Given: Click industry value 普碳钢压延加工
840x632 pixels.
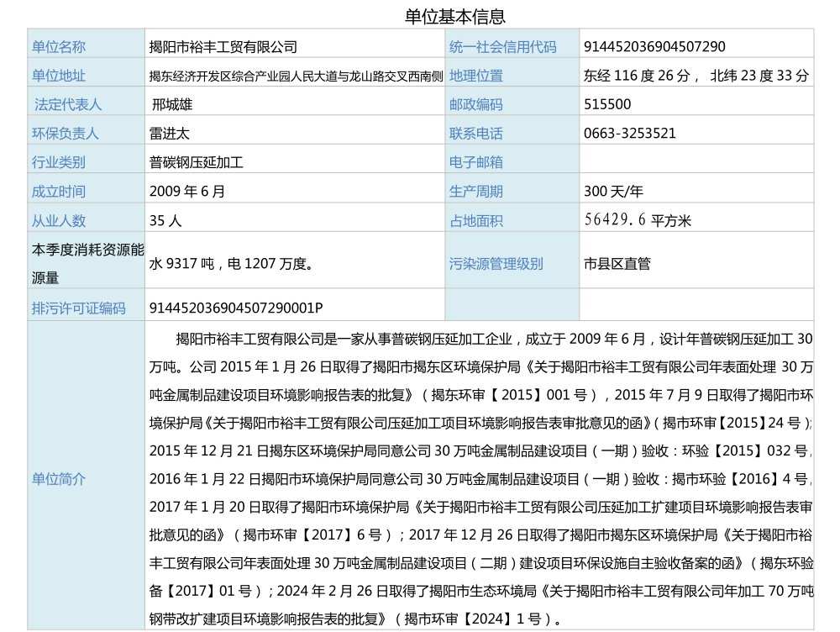Looking at the screenshot, I should tap(196, 162).
